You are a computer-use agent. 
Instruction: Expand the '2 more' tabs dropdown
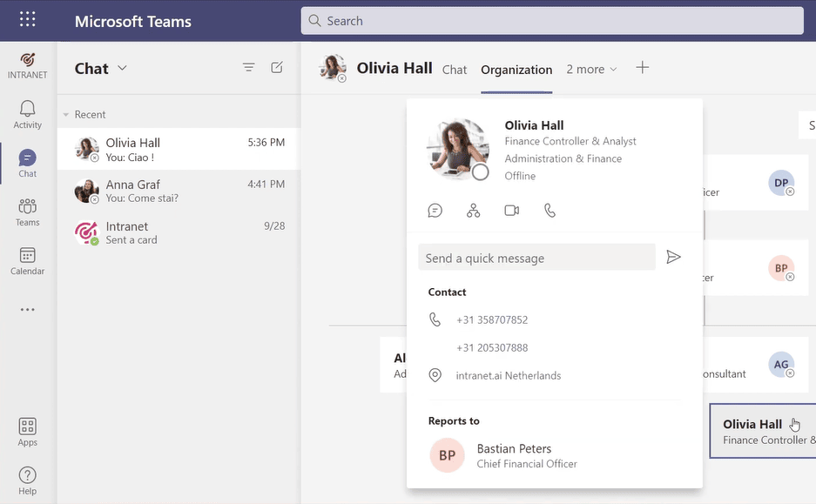[591, 70]
